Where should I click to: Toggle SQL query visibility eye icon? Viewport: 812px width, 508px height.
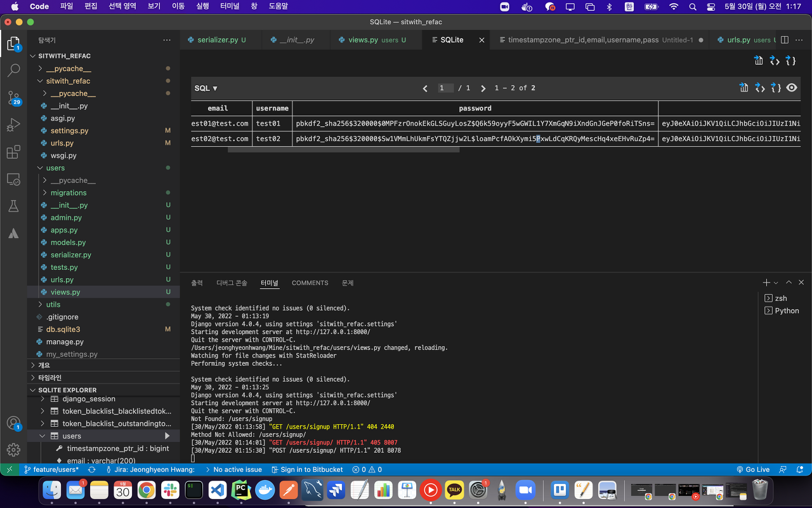point(792,88)
